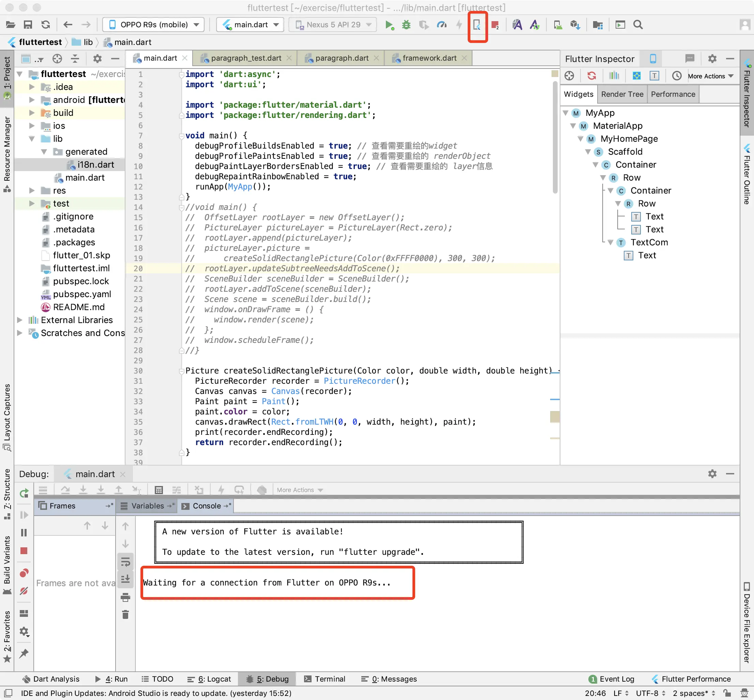Click the Sync files toolbar icon
The image size is (754, 700).
(x=45, y=25)
